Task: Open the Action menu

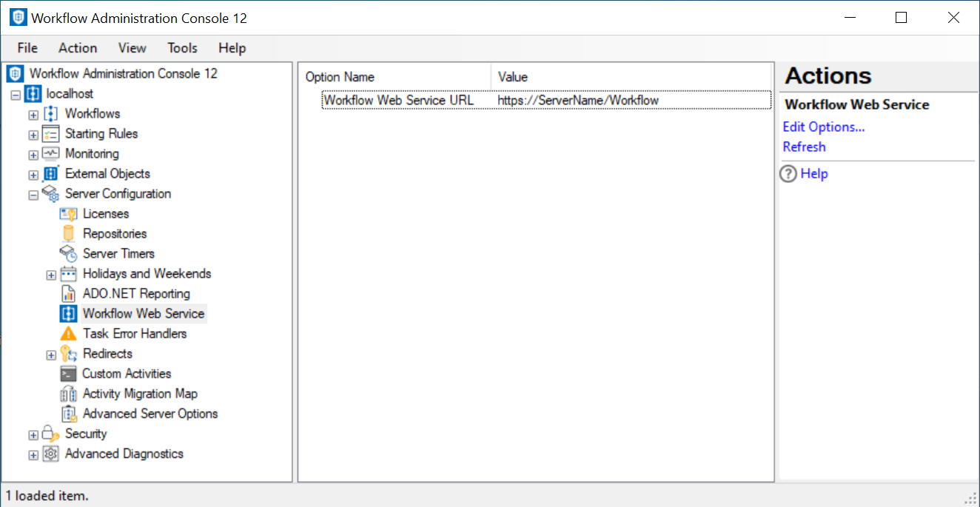Action: (78, 48)
